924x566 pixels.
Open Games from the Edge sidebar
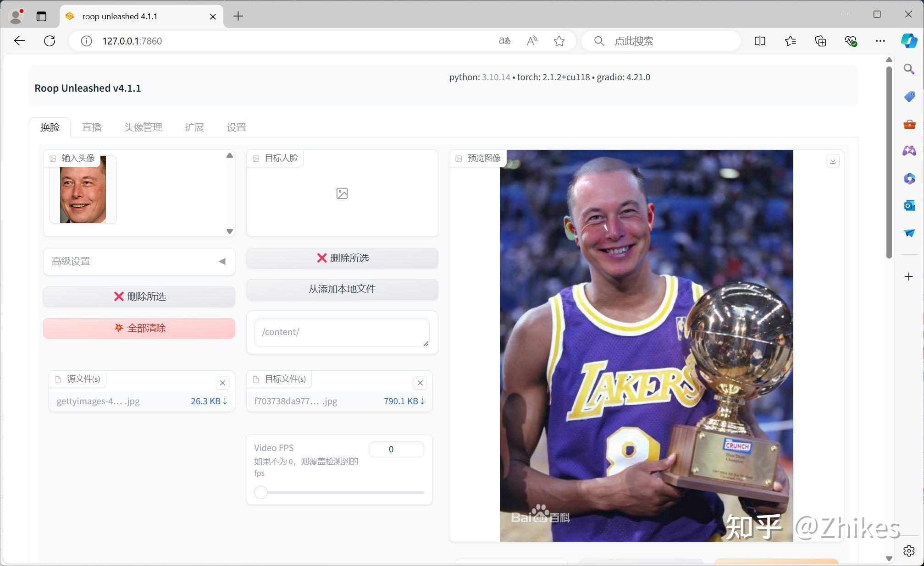click(908, 151)
